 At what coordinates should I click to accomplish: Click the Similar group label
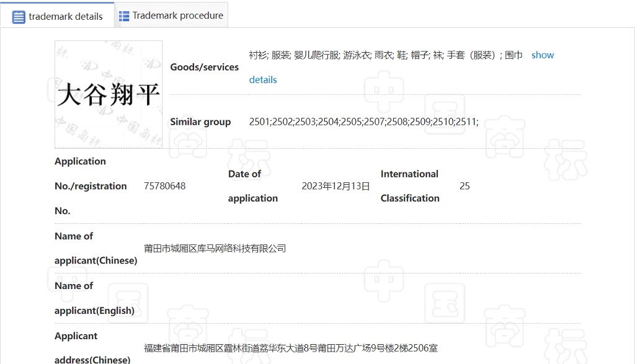pos(200,122)
